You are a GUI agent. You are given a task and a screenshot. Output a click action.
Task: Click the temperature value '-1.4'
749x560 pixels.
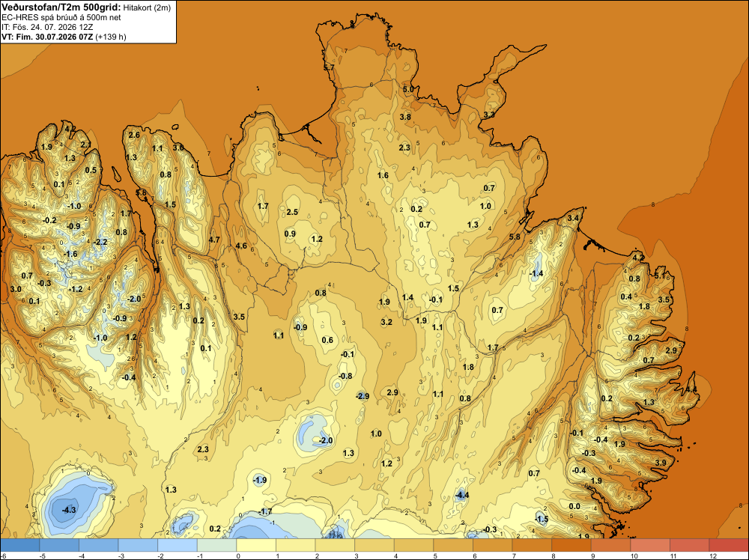tap(536, 273)
